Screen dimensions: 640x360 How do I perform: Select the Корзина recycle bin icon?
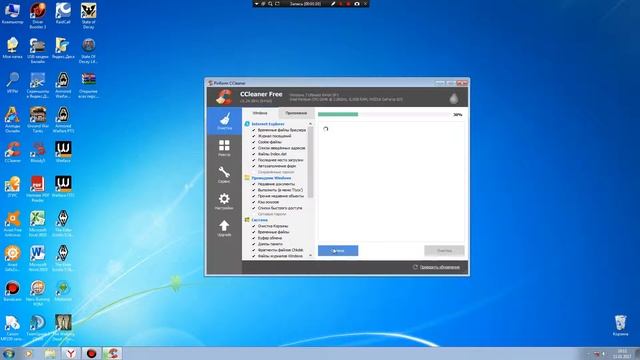(620, 325)
